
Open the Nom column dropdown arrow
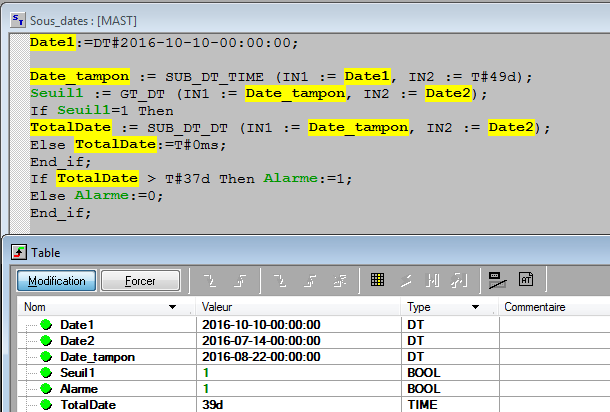[x=174, y=307]
